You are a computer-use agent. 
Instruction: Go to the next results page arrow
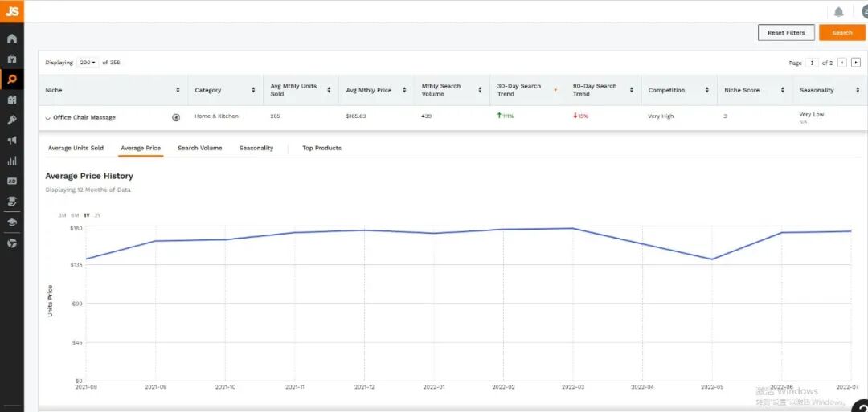(x=856, y=63)
